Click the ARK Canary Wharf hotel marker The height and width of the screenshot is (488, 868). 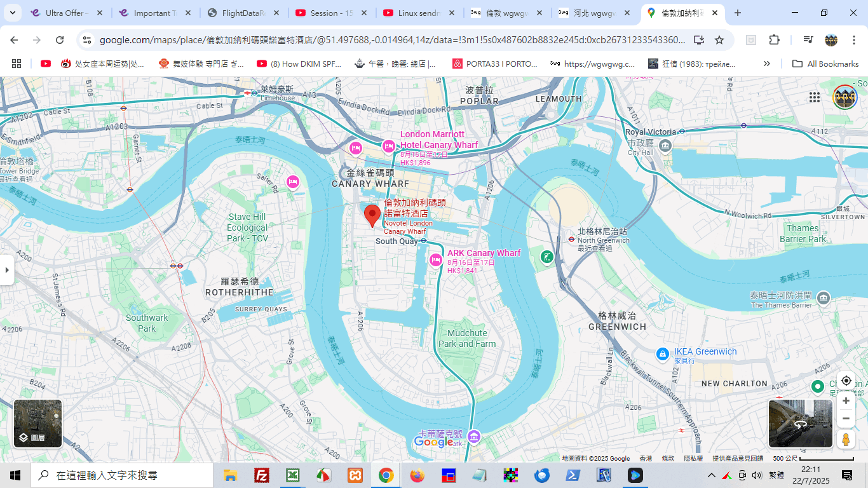point(436,259)
